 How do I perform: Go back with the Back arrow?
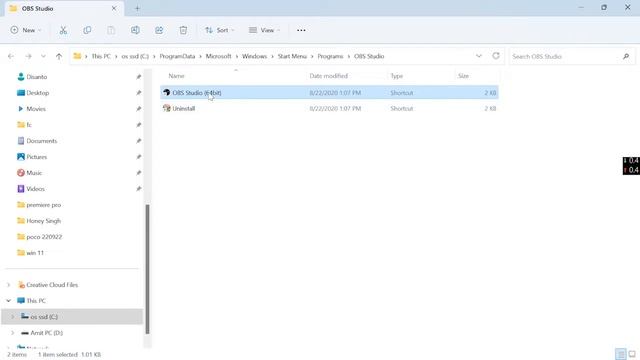pos(11,56)
